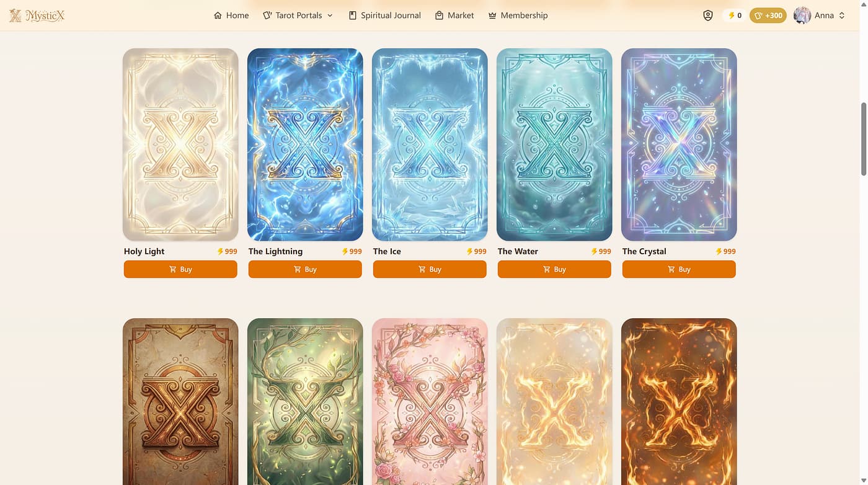Open the Spiritual Journal page
Image resolution: width=868 pixels, height=485 pixels.
point(384,16)
